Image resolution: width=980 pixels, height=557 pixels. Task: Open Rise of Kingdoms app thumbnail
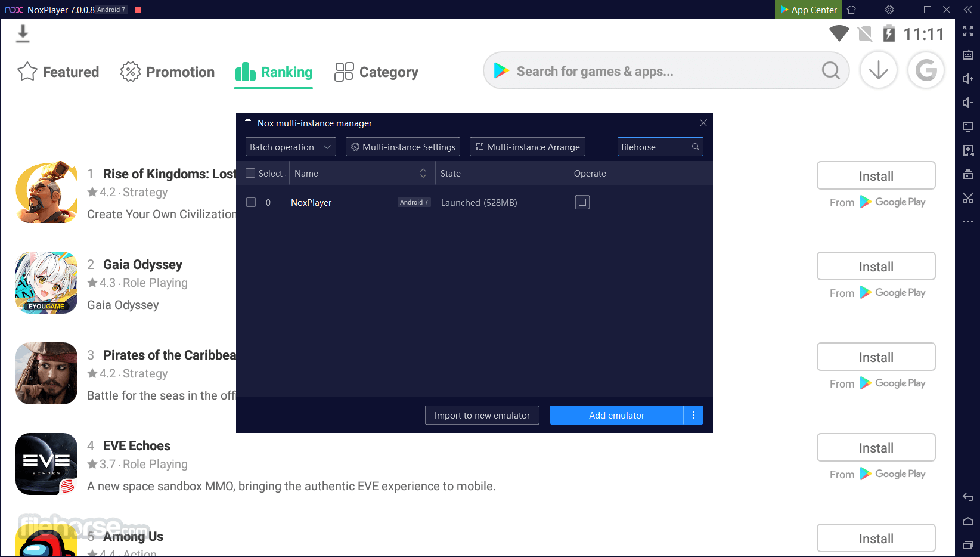pos(46,192)
